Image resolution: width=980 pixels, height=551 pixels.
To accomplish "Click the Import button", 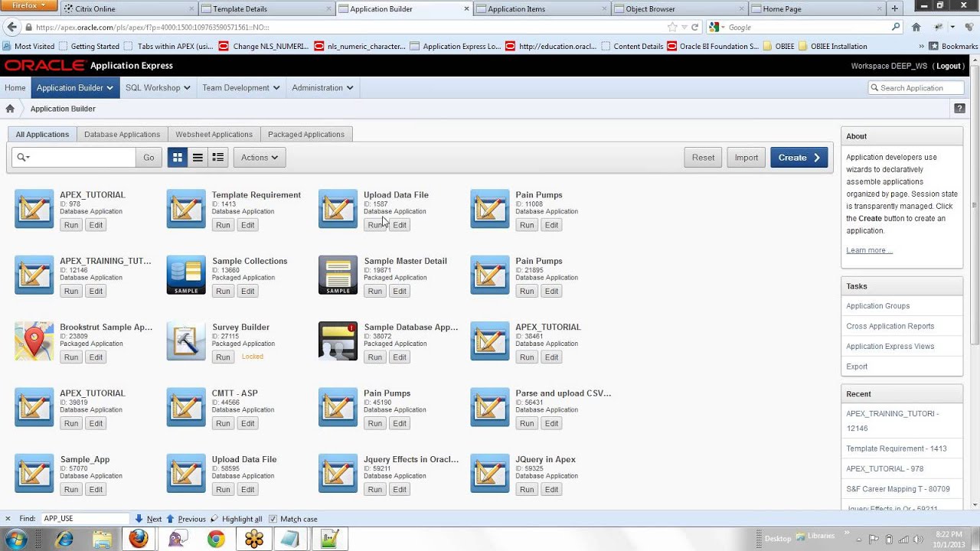I will coord(746,158).
